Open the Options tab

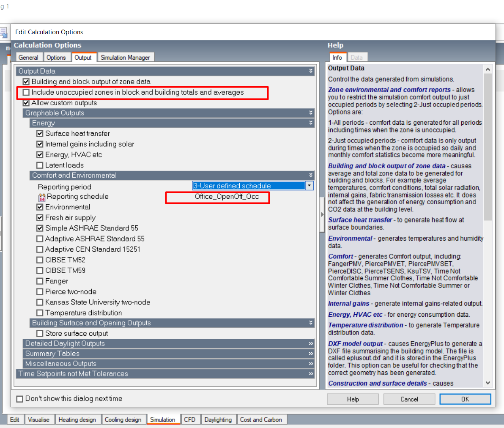click(x=56, y=58)
